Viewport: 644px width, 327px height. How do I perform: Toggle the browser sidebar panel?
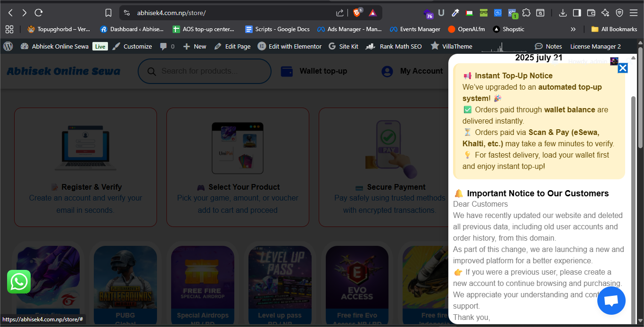[577, 13]
